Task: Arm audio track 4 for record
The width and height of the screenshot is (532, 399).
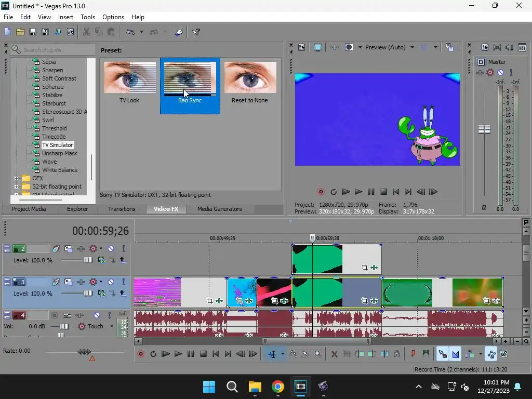Action: pyautogui.click(x=54, y=315)
